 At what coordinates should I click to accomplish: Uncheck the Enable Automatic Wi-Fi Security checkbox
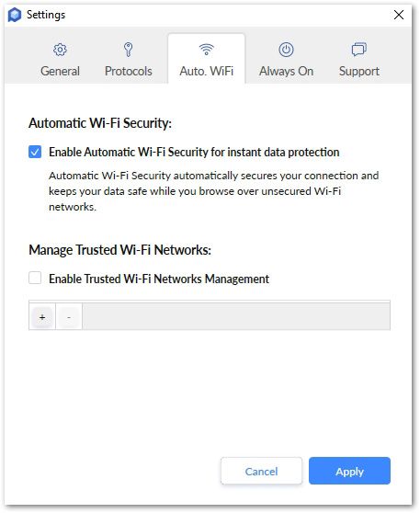(35, 152)
